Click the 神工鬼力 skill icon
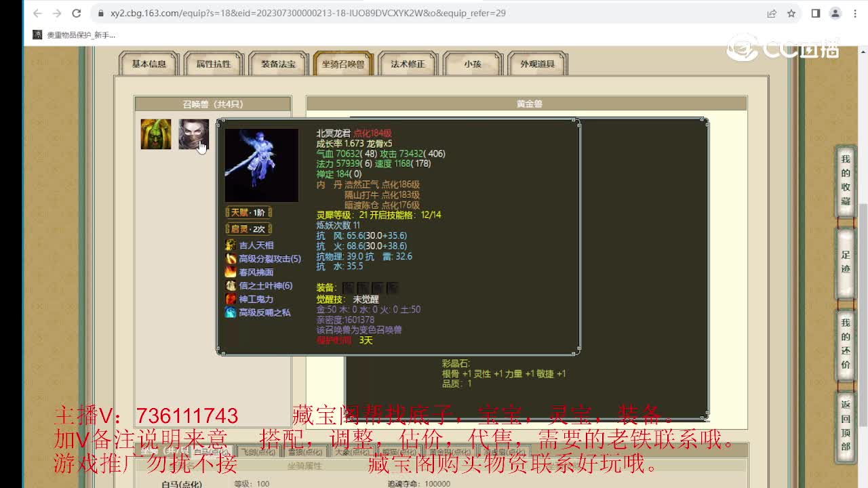This screenshot has height=488, width=868. [x=231, y=299]
